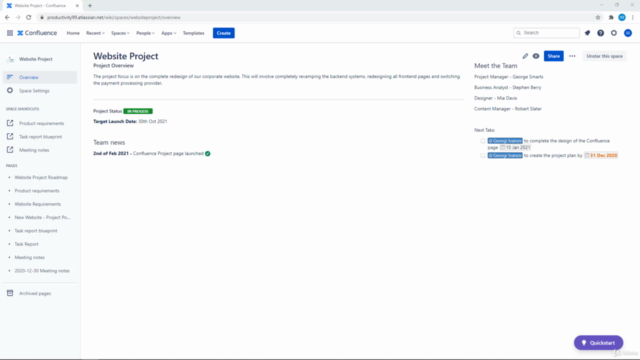Select Overview in the sidebar
This screenshot has height=360, width=640.
pyautogui.click(x=40, y=77)
